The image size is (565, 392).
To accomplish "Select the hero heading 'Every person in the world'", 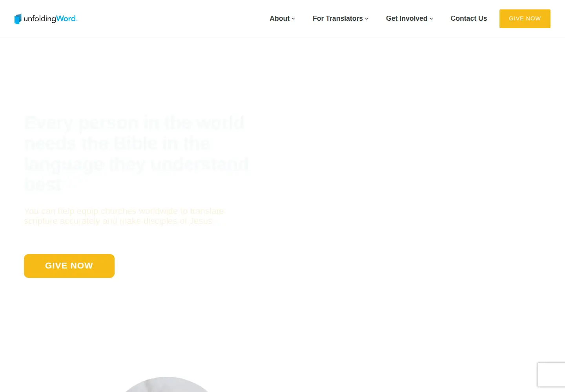I will click(x=134, y=123).
